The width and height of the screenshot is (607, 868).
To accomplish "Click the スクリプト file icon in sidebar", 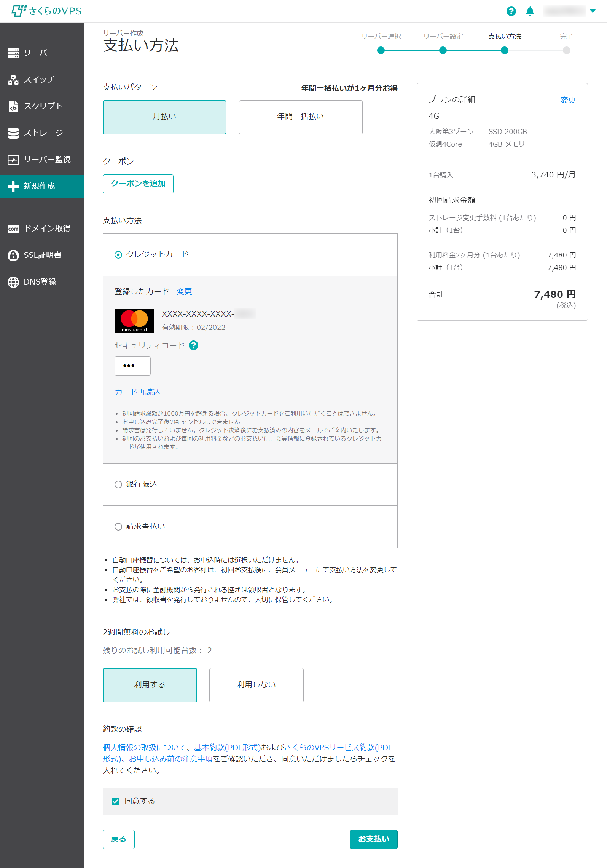I will [13, 106].
